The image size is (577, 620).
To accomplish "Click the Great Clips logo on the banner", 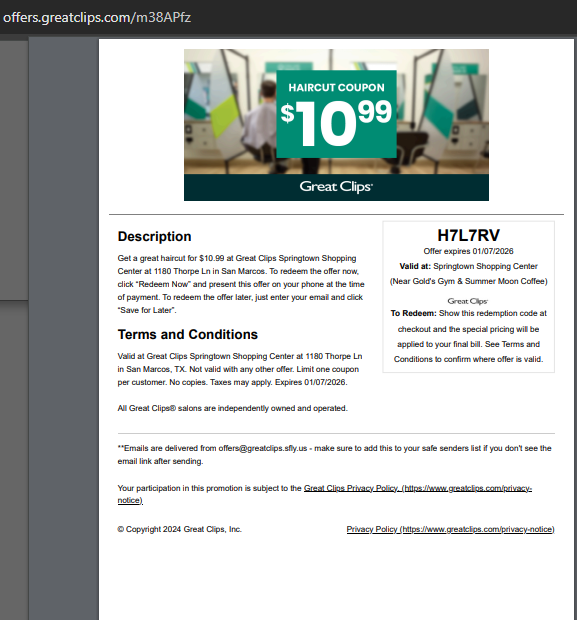I will point(336,187).
